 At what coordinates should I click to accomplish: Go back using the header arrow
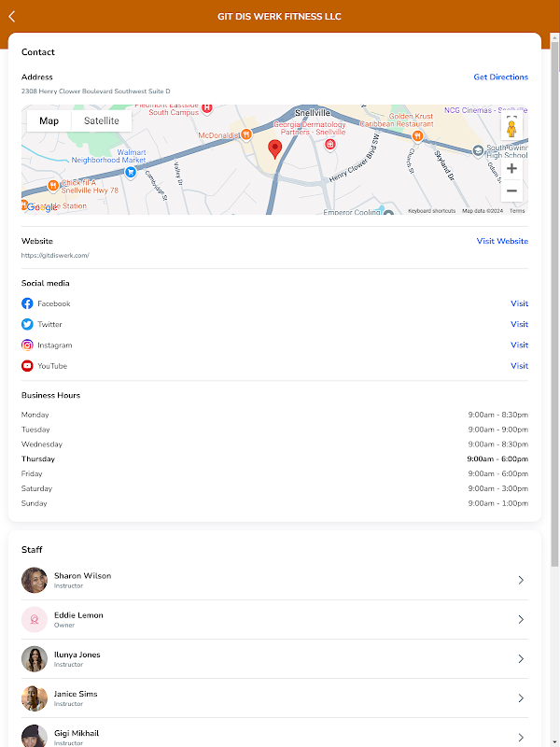12,16
